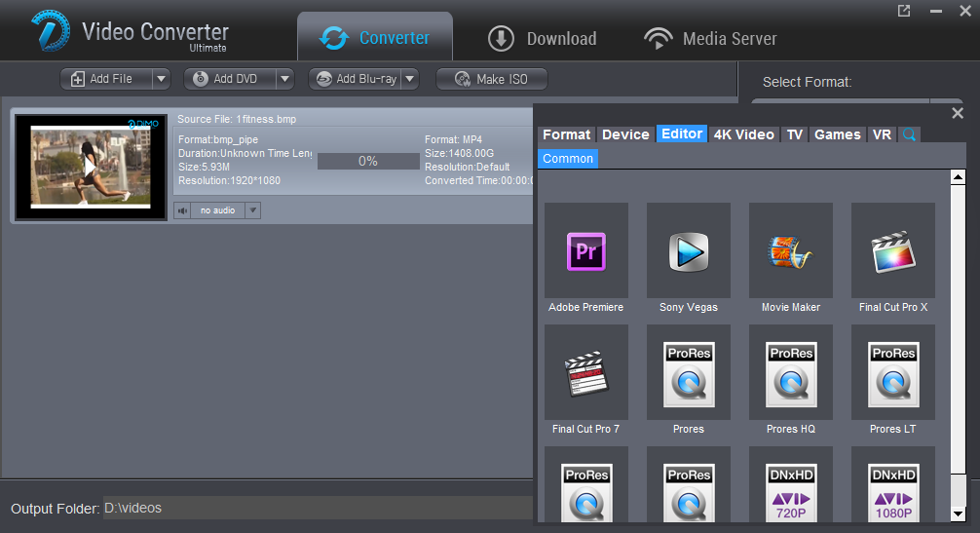Expand the Add DVD dropdown arrow
The image size is (980, 533).
[285, 79]
